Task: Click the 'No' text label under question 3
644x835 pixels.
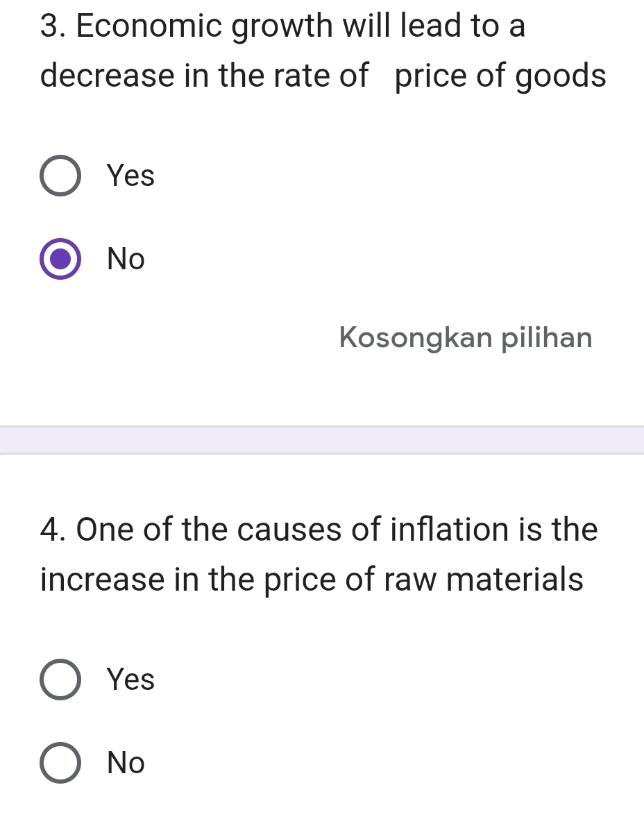Action: pos(126,260)
